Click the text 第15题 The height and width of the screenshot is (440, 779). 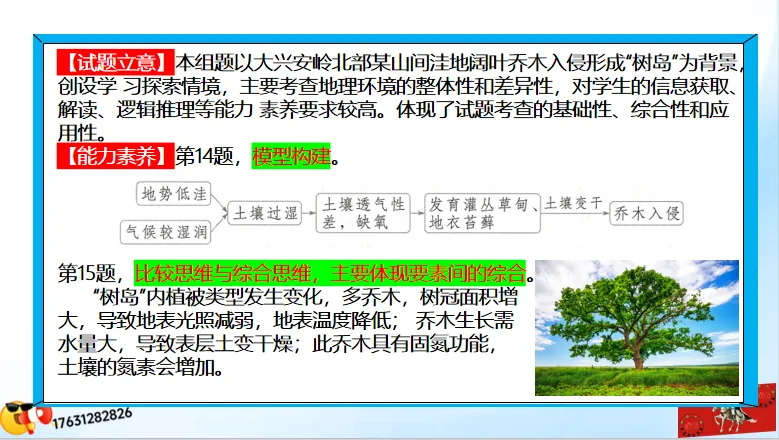(x=87, y=273)
